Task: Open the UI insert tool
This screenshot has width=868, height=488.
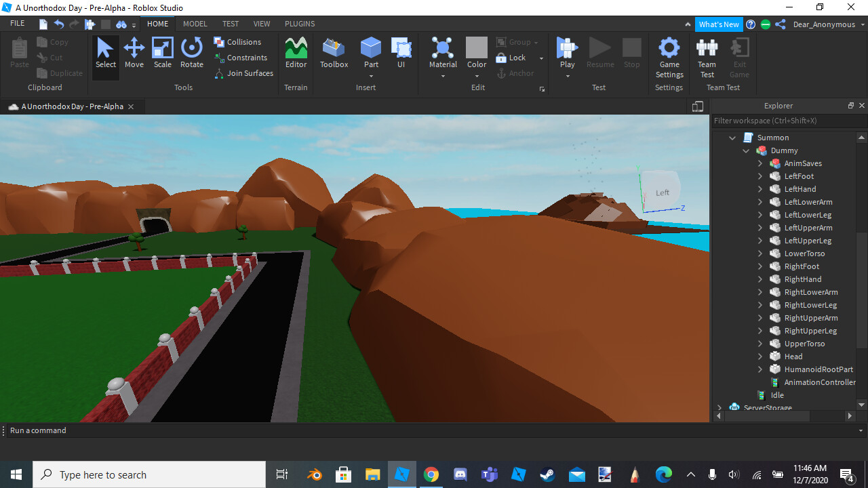Action: (401, 53)
